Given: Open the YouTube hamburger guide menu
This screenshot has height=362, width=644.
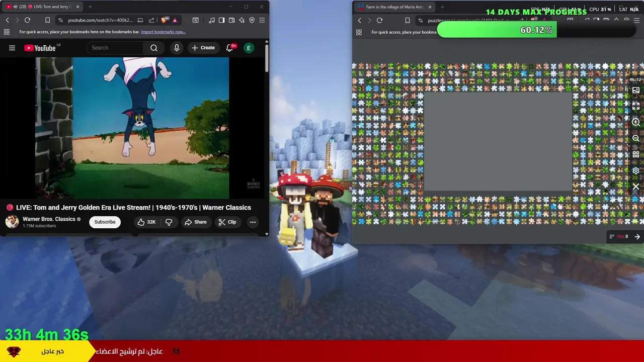Looking at the screenshot, I should (12, 48).
